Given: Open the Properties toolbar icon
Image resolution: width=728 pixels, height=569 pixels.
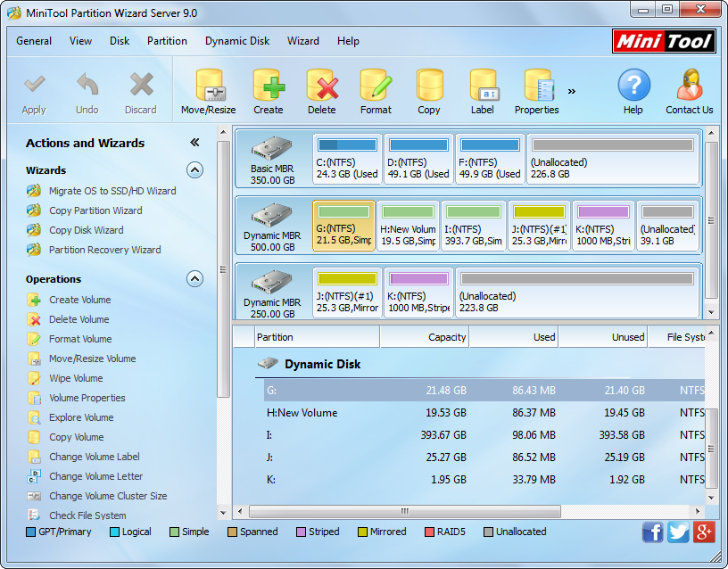Looking at the screenshot, I should 538,86.
